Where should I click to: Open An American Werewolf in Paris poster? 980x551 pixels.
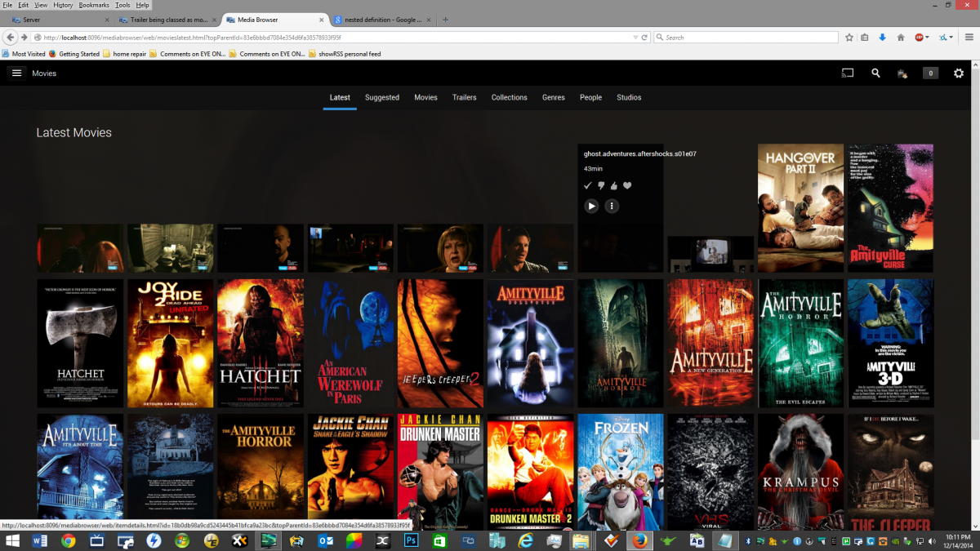[x=350, y=343]
